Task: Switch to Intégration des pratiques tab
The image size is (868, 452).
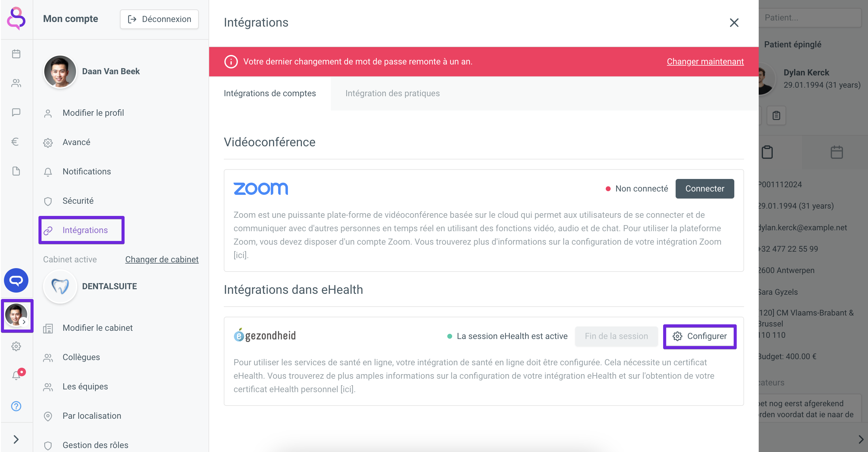Action: tap(393, 93)
